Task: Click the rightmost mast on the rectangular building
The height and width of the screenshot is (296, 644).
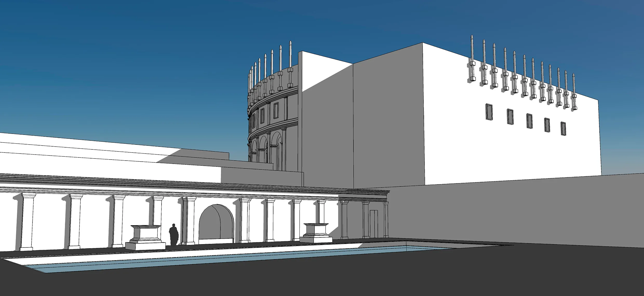Action: [574, 91]
